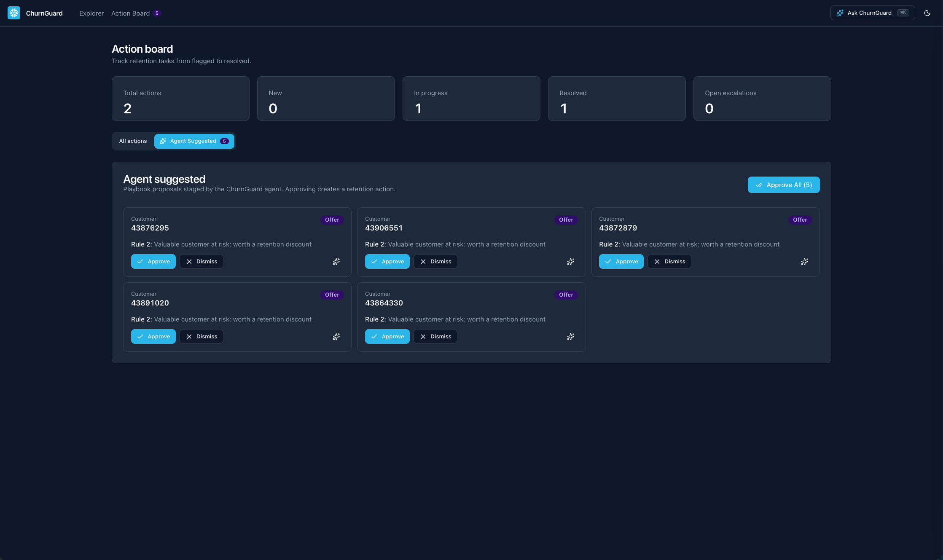Viewport: 943px width, 560px height.
Task: Click the Open escalations stat card
Action: [762, 99]
